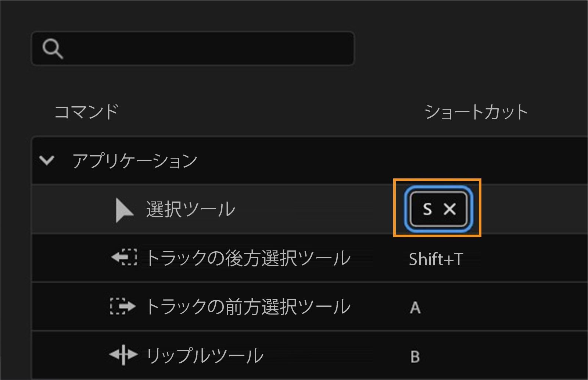Click the B shortcut next to リップルツール
588x380 pixels.
[x=415, y=356]
